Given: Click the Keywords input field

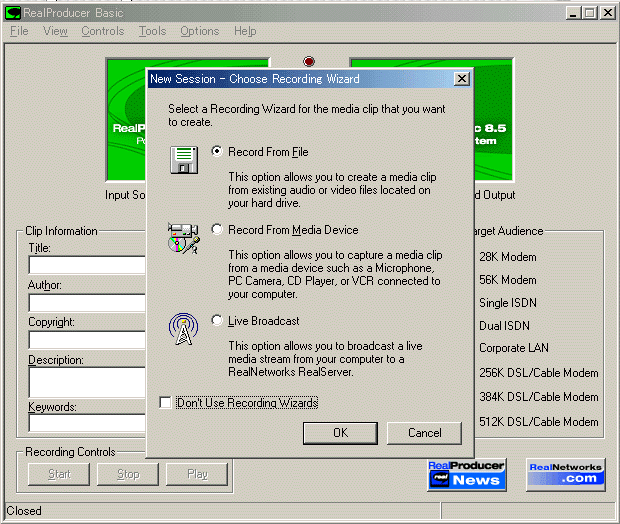Looking at the screenshot, I should pos(87,423).
